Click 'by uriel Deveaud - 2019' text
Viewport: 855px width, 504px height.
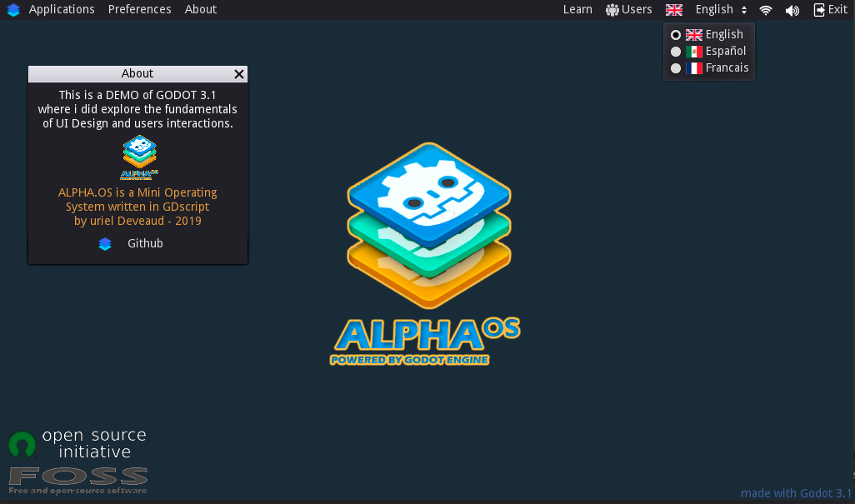[x=138, y=221]
